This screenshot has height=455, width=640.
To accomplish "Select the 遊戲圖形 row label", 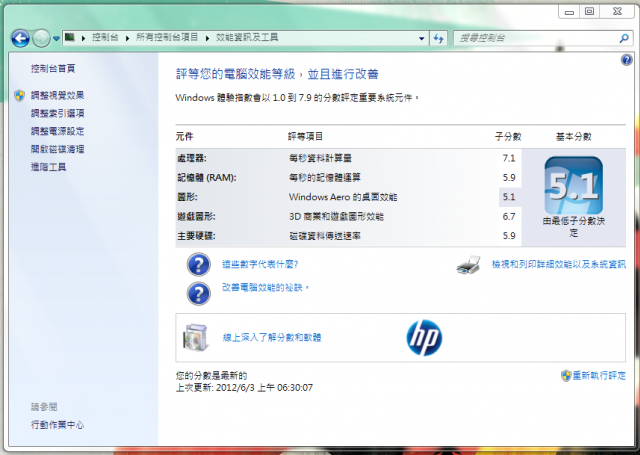I will click(x=196, y=216).
